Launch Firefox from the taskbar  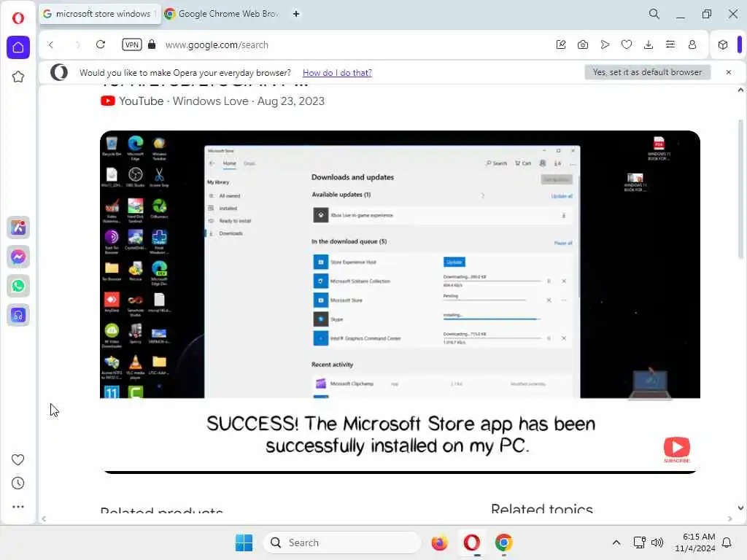pos(439,542)
